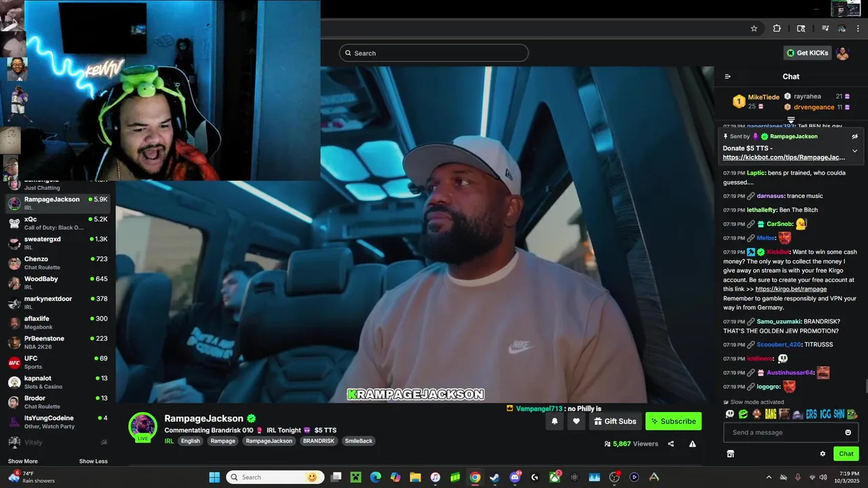Open RampageJackson live avatar
The height and width of the screenshot is (488, 868).
[x=142, y=427]
